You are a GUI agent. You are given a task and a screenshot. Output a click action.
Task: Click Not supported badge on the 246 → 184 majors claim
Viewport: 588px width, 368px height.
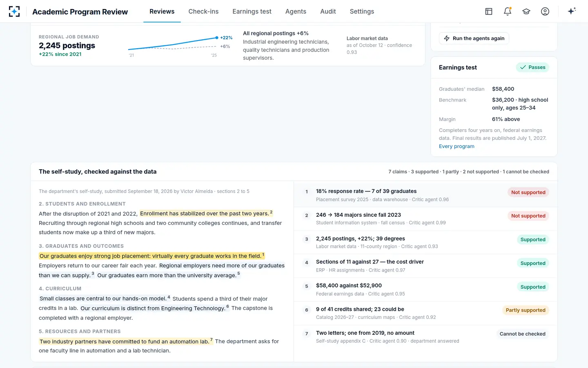coord(528,216)
